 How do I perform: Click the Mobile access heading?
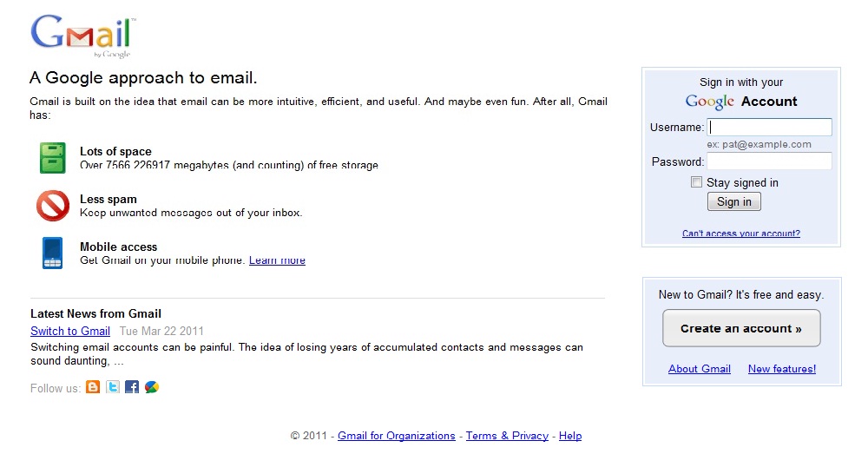(x=118, y=247)
